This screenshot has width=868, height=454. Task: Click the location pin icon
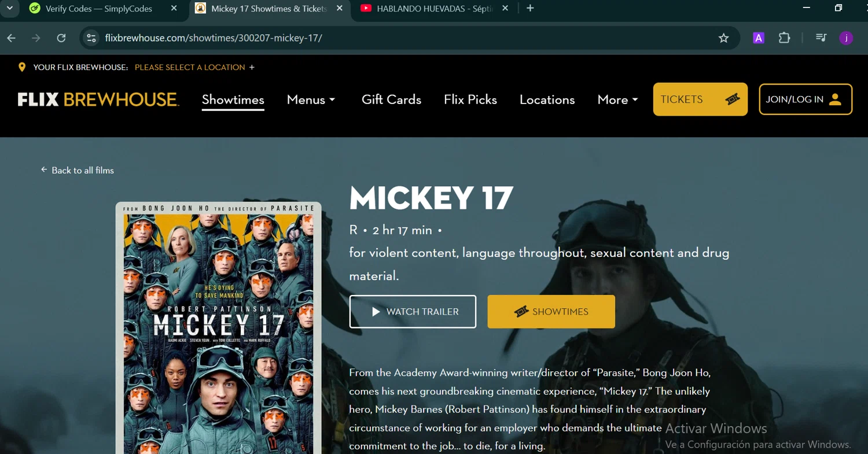click(x=22, y=67)
